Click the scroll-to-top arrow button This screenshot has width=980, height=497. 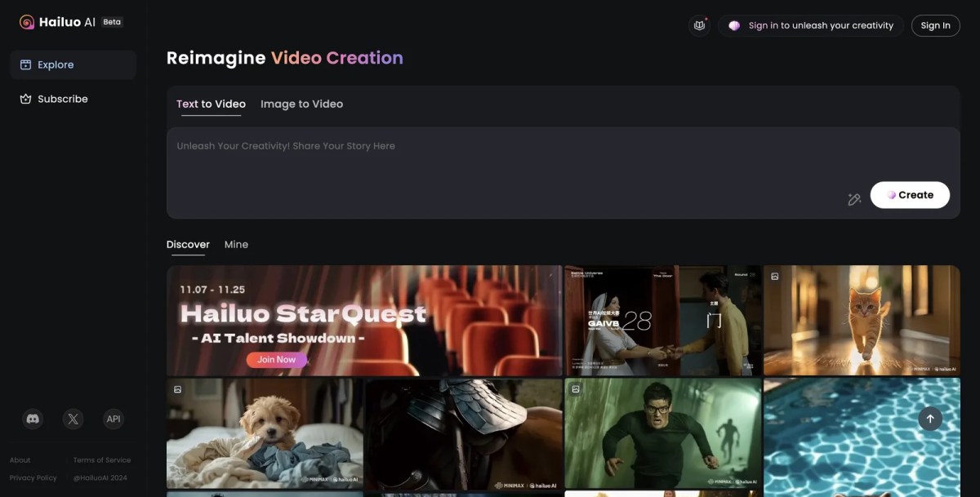[929, 419]
